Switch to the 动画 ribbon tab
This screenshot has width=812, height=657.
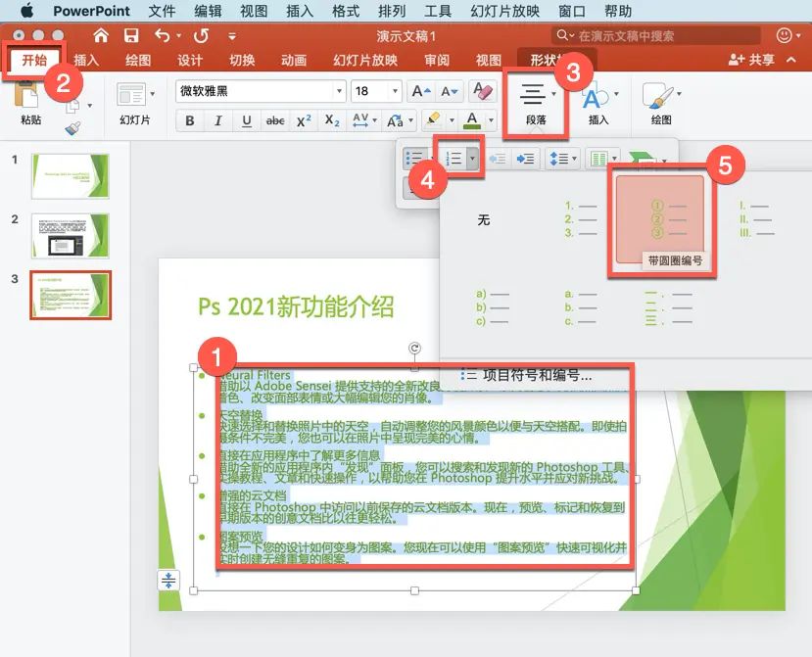click(294, 60)
